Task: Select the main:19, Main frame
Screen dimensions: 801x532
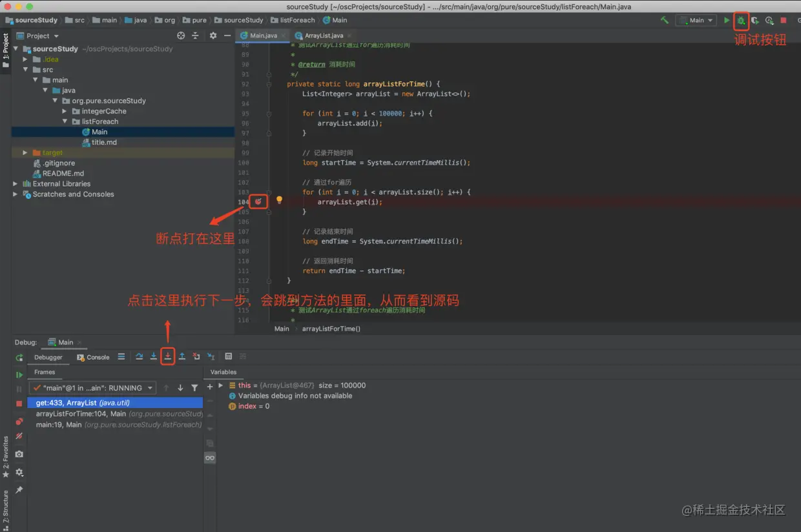Action: 115,425
